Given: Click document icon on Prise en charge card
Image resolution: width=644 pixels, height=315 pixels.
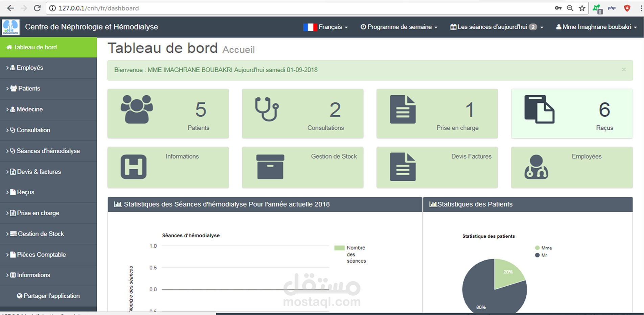Looking at the screenshot, I should 402,109.
